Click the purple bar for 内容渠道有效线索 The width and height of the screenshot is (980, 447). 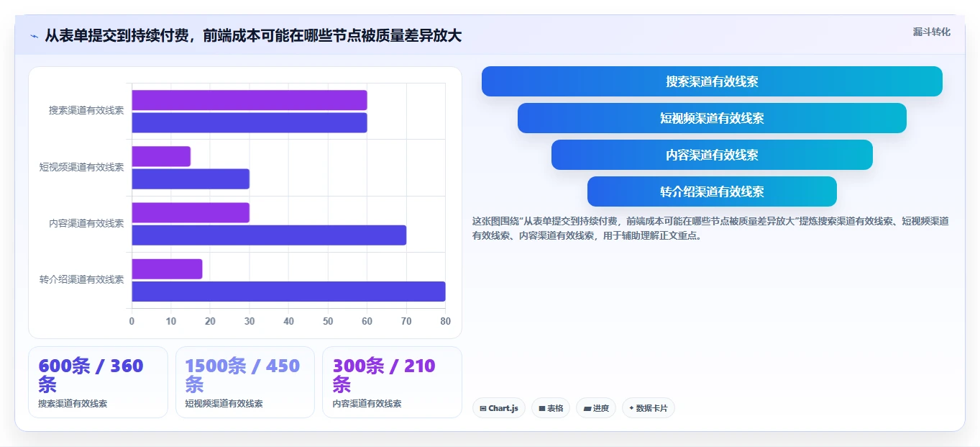[191, 212]
